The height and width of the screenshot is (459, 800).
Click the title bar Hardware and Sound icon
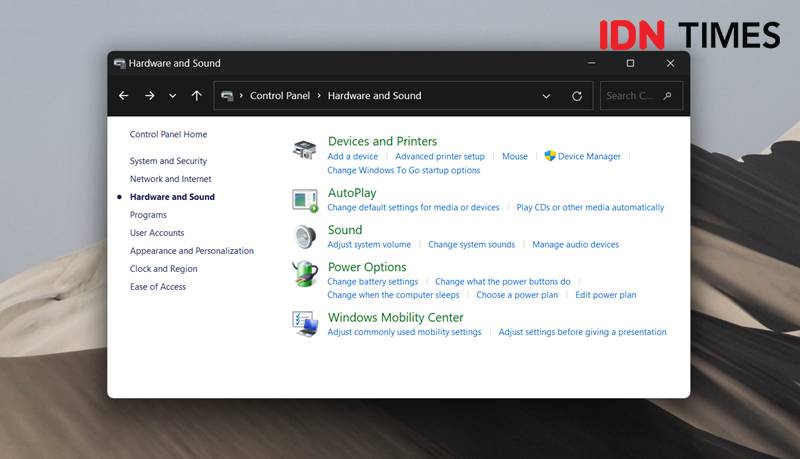(x=119, y=63)
